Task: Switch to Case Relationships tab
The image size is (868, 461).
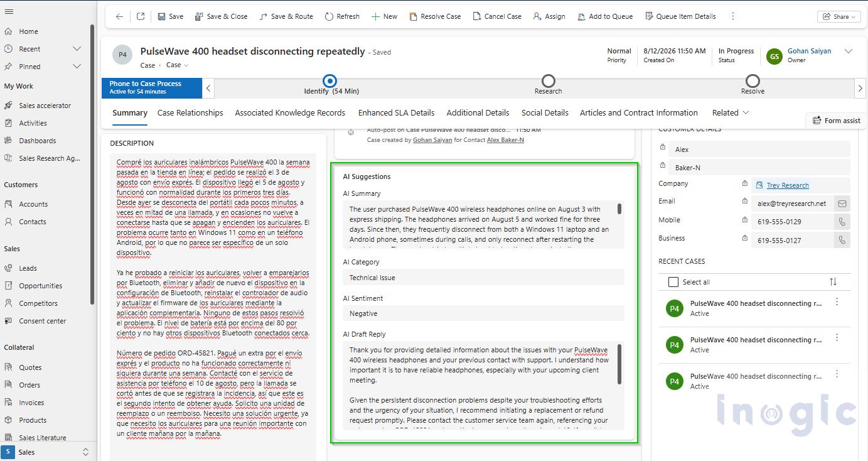Action: 190,113
